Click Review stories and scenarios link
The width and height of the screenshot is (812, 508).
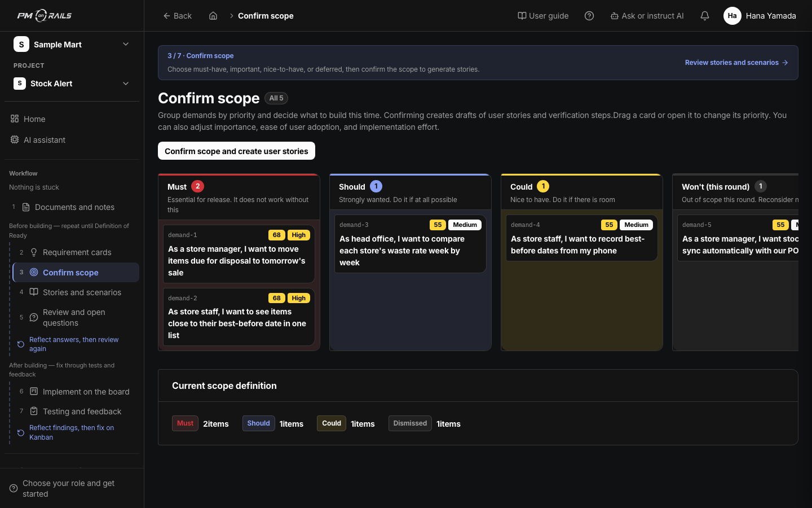tap(736, 63)
